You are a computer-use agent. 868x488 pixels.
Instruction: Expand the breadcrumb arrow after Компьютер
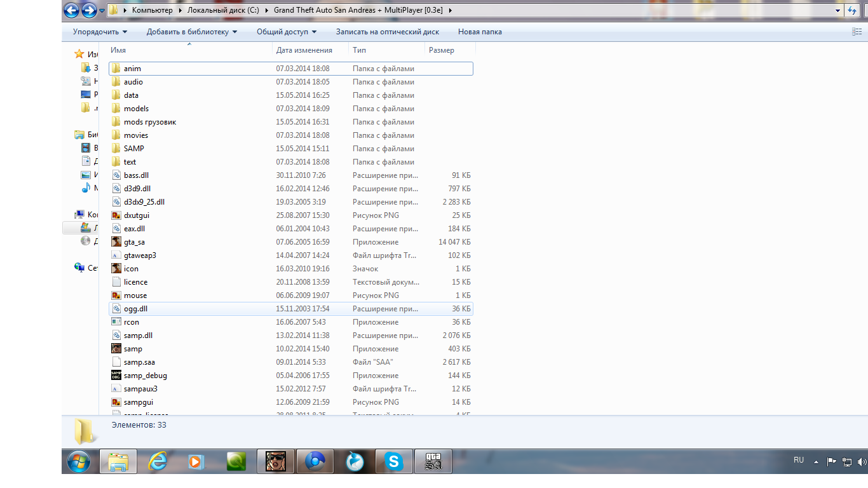coord(180,11)
